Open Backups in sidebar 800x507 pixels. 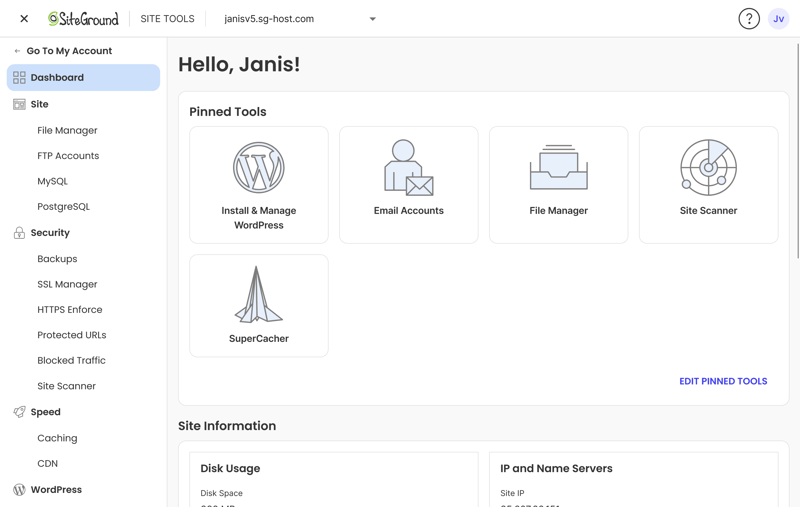click(x=57, y=259)
